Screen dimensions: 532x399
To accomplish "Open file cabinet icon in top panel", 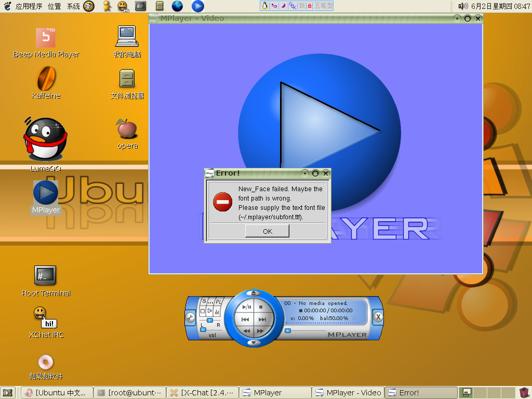I will (x=160, y=6).
